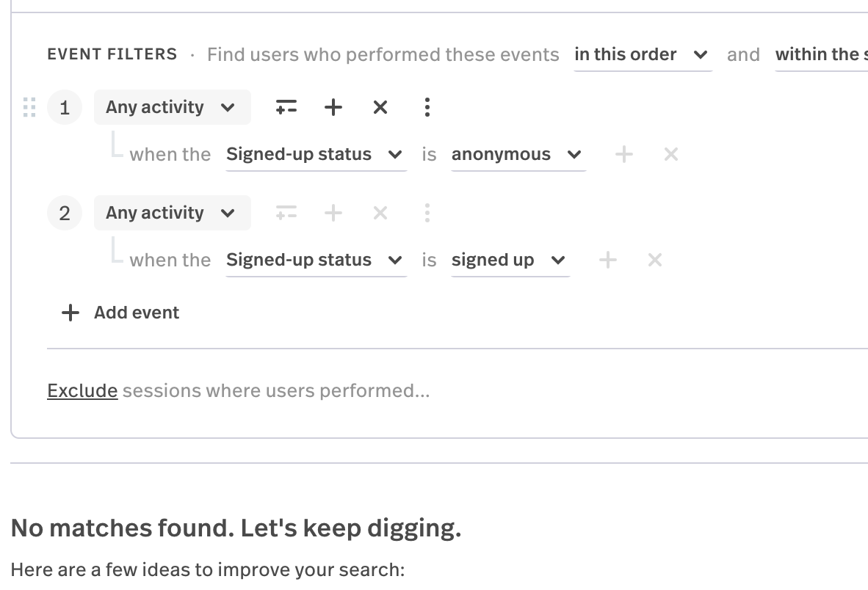Delete the signed up status condition

coord(655,260)
